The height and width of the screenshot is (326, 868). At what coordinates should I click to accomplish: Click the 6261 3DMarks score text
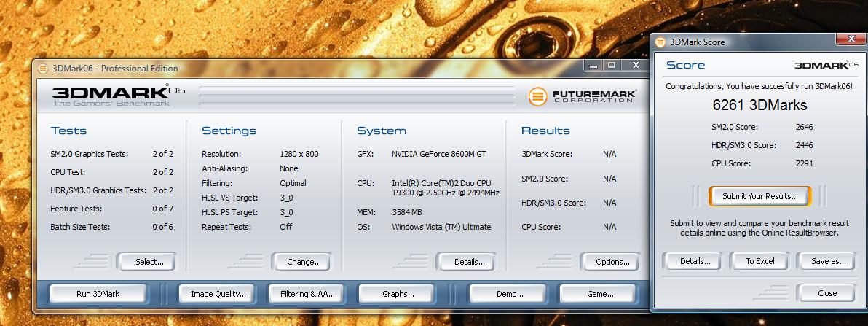759,105
